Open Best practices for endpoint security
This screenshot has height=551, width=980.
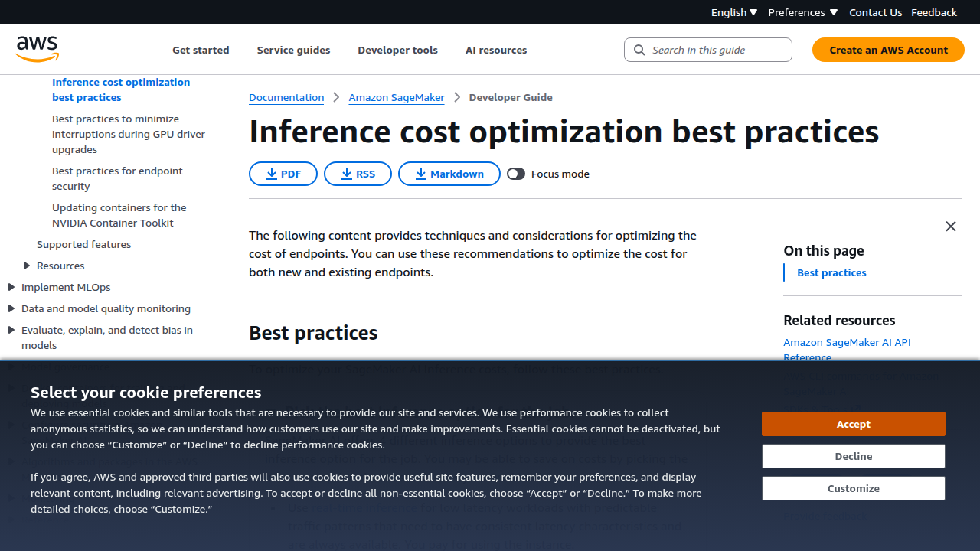point(117,178)
